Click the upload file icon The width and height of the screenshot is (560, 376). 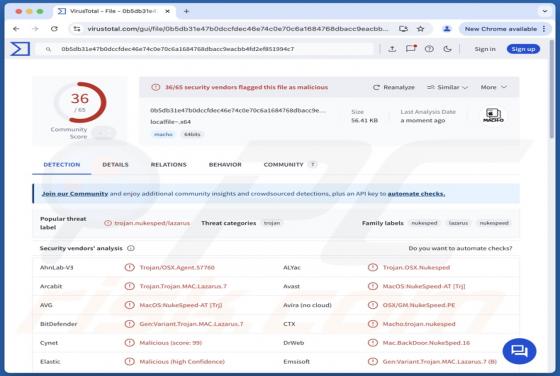pos(392,49)
